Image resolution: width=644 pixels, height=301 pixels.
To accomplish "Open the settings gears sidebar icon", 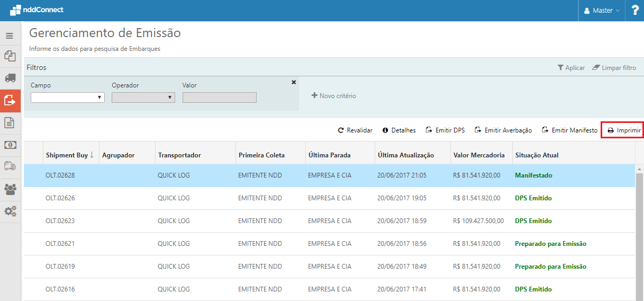I will 10,211.
